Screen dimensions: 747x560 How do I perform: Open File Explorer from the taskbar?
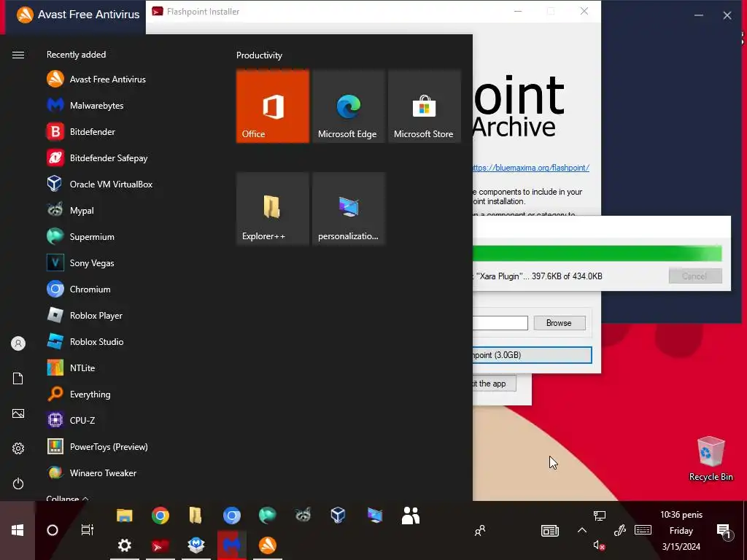click(x=124, y=516)
